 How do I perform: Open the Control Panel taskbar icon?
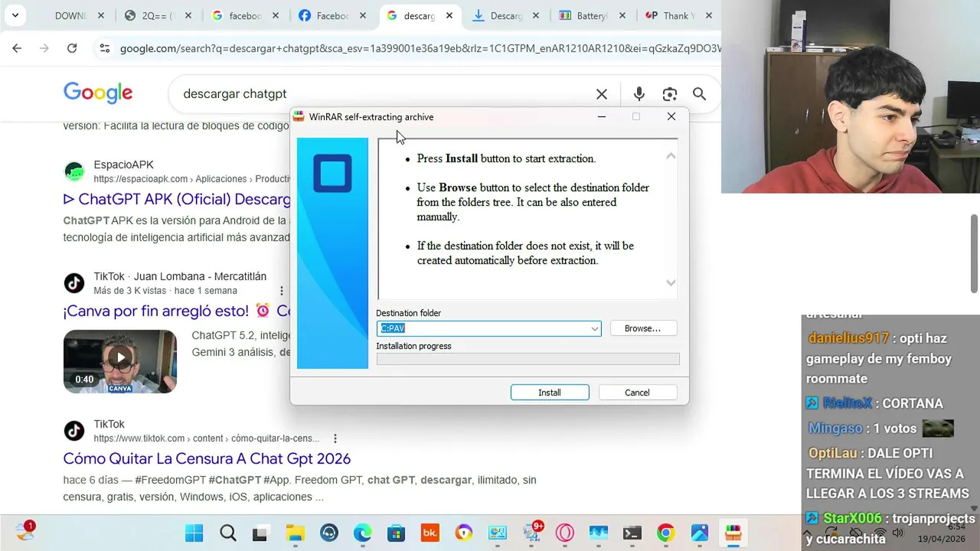[x=498, y=533]
